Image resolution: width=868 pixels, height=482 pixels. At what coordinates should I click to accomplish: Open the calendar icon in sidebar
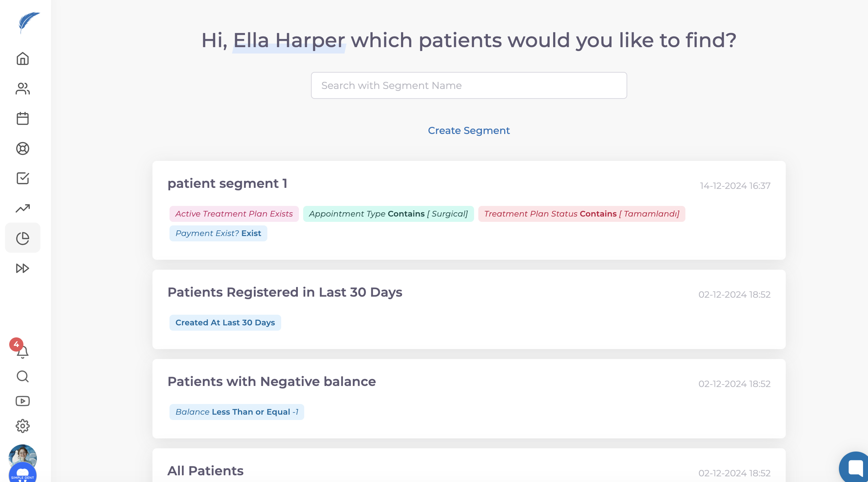pos(23,118)
